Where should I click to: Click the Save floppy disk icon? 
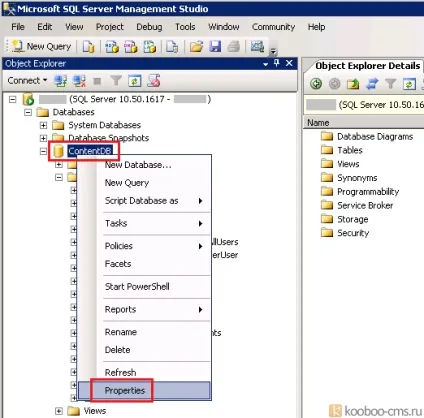(x=215, y=47)
